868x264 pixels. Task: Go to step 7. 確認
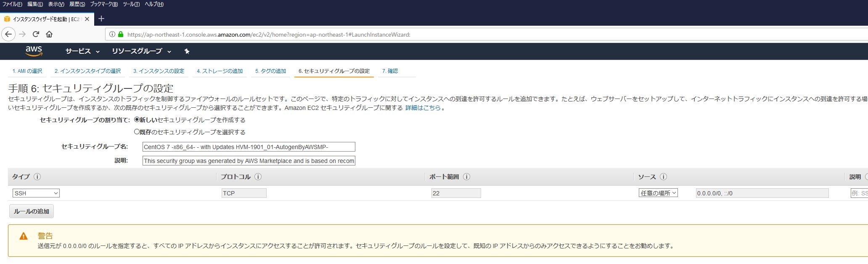point(390,71)
